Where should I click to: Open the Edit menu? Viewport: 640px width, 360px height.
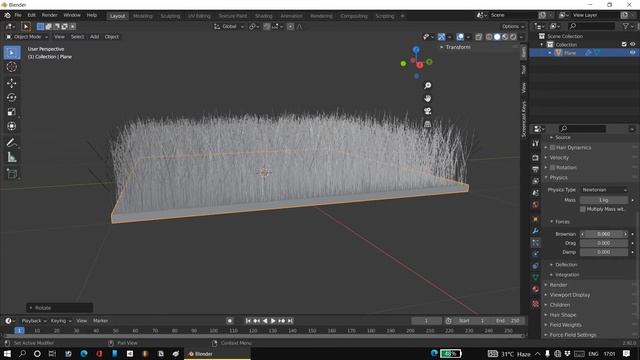[x=31, y=15]
